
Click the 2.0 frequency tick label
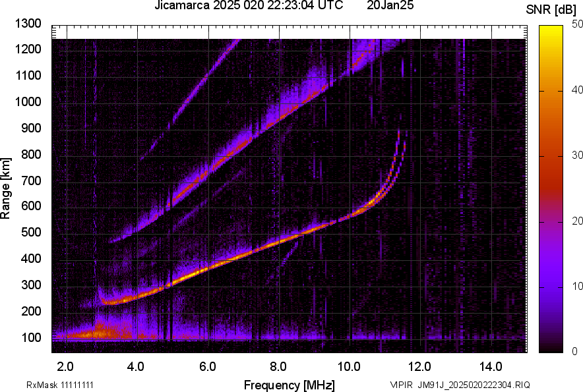click(x=65, y=366)
